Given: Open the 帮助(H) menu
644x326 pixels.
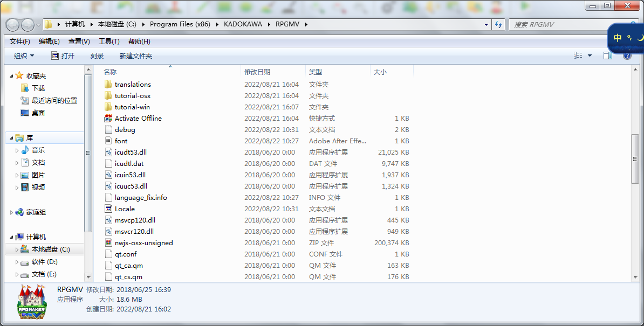Looking at the screenshot, I should (x=139, y=41).
